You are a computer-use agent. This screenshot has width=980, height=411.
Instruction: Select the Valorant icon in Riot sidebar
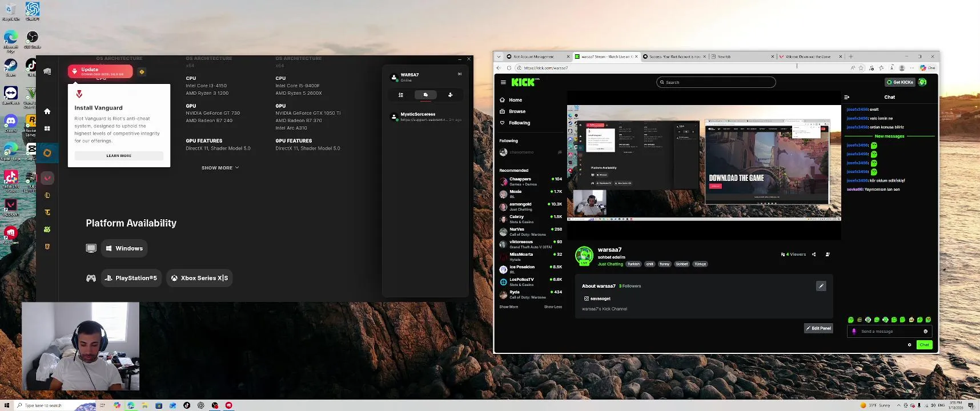coord(47,178)
